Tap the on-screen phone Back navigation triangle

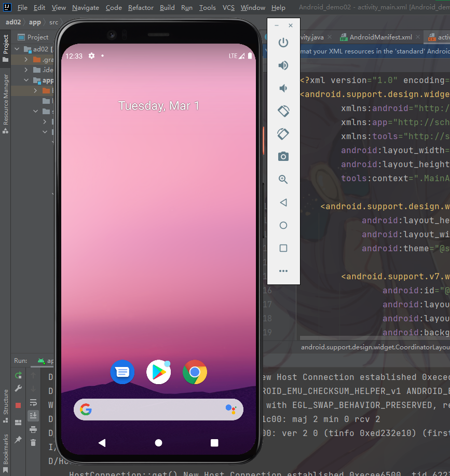(102, 443)
